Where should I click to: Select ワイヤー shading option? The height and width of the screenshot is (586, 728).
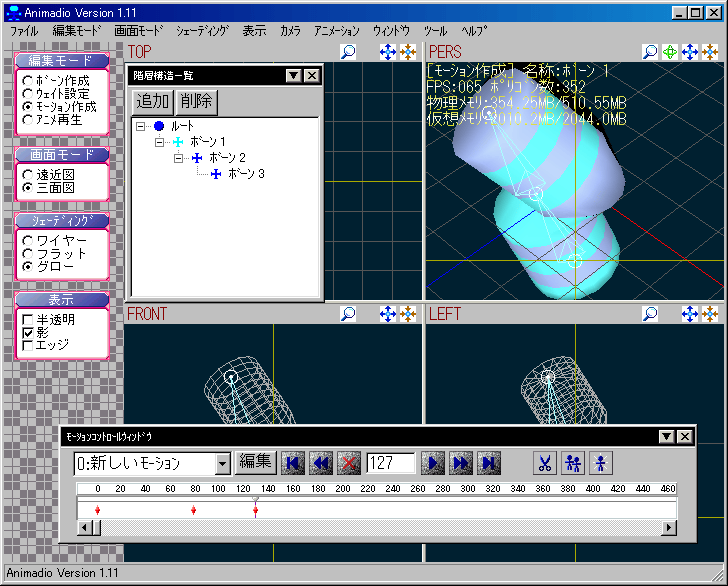point(28,241)
